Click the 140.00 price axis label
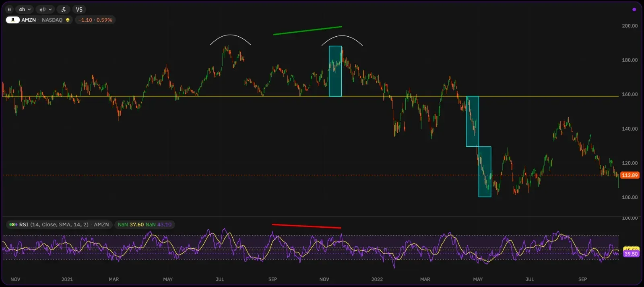This screenshot has height=287, width=644. point(630,129)
